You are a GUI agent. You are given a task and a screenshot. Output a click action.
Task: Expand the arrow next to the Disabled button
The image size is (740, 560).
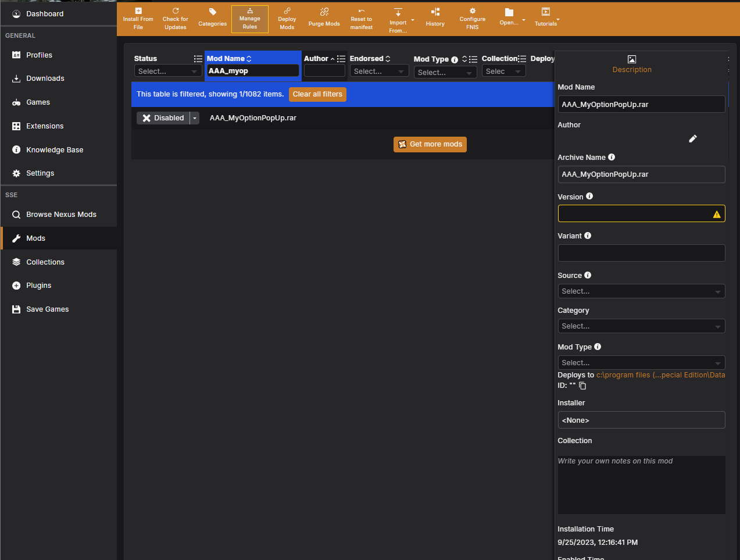(x=195, y=118)
